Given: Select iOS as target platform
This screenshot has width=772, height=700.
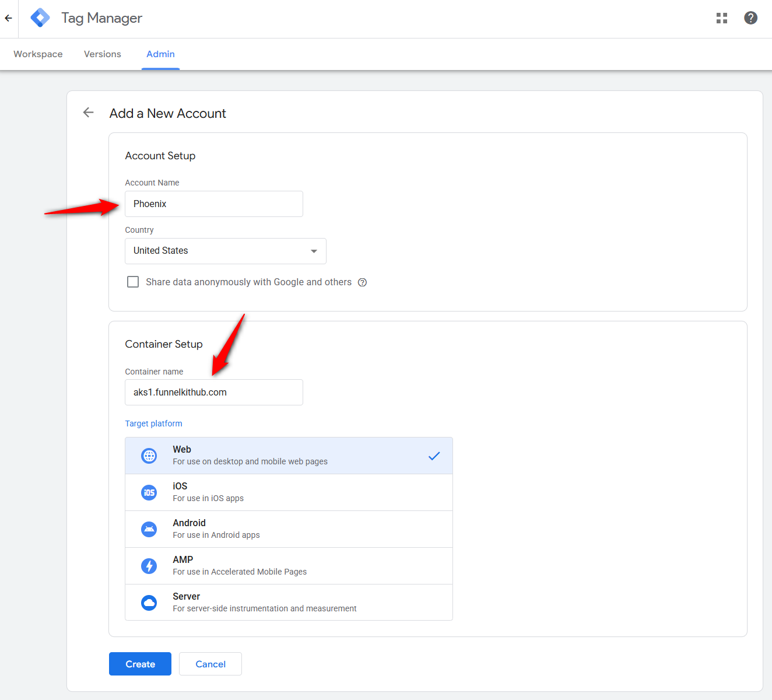Looking at the screenshot, I should 289,492.
